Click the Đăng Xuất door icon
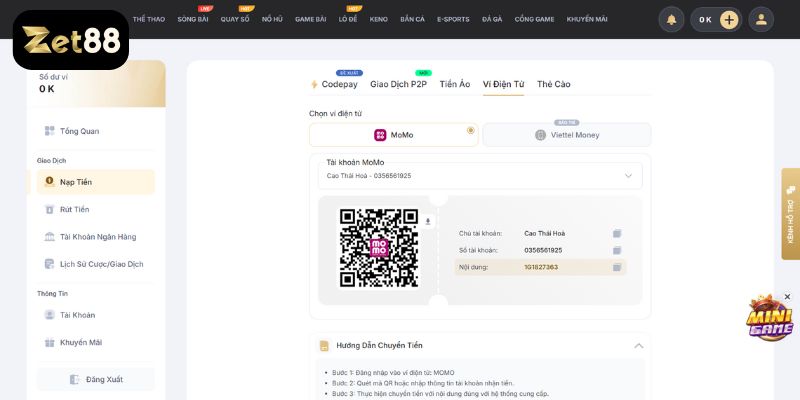This screenshot has width=800, height=400. coord(74,380)
